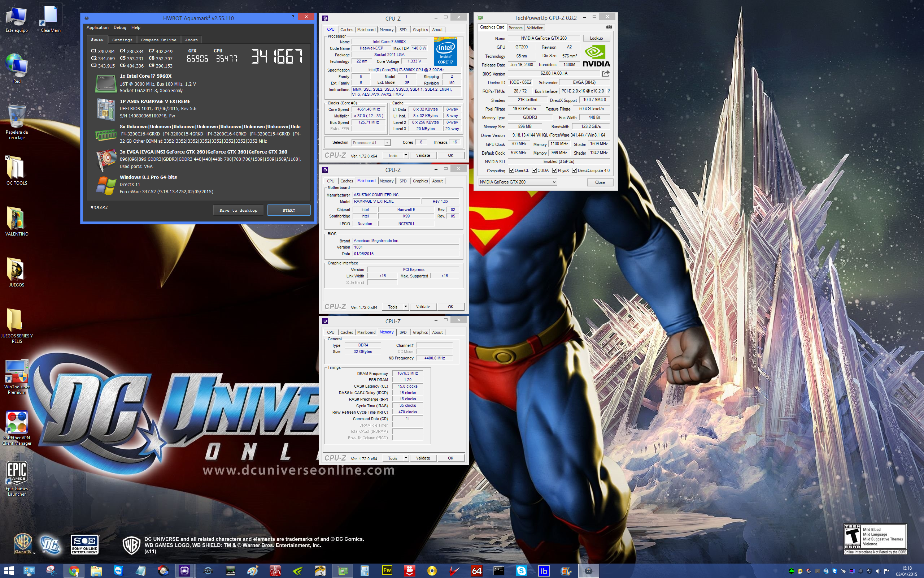Screen dimensions: 924x578
Task: Uncheck the OC TOOLS folder selection checkbox
Action: coord(7,158)
